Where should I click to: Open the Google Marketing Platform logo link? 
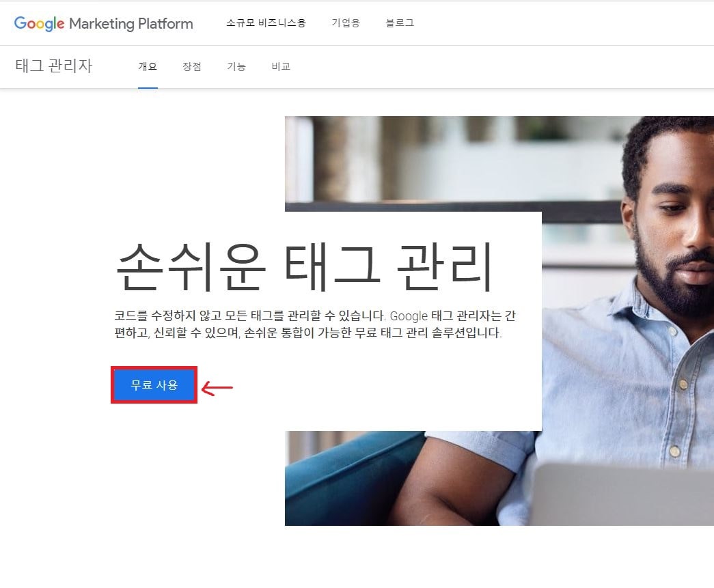pos(103,23)
